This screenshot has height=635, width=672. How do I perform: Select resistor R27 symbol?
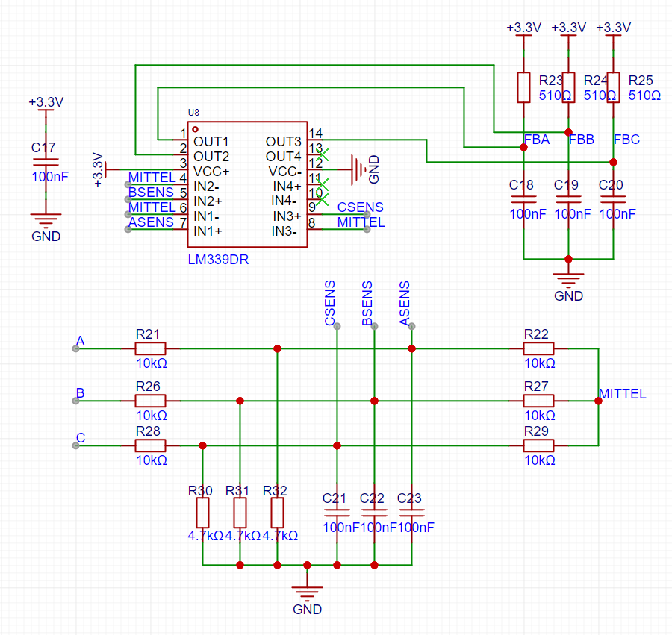pos(538,401)
